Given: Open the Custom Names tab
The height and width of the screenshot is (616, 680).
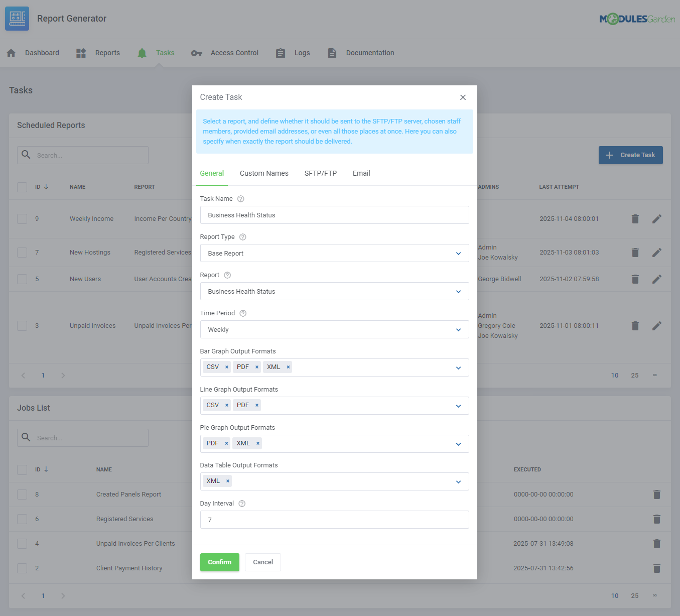Looking at the screenshot, I should click(x=264, y=173).
